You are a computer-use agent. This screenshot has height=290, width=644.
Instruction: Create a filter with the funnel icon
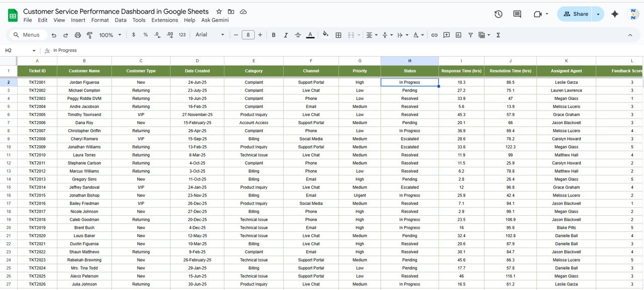[470, 35]
